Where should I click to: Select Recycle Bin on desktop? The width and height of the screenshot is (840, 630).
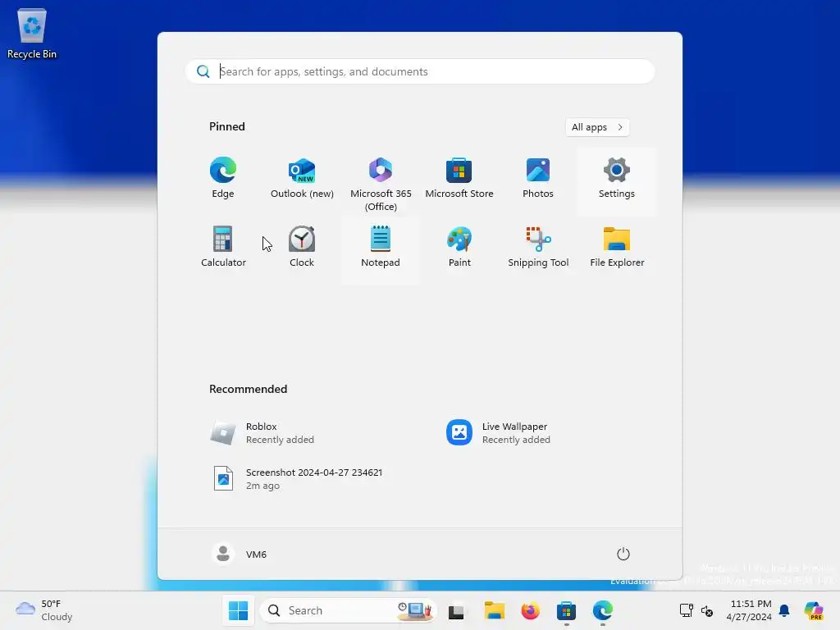(x=32, y=33)
